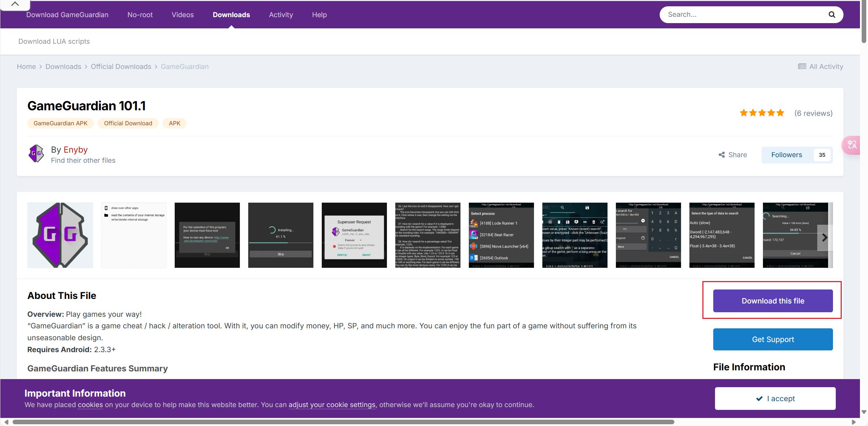Screen dimensions: 868x426
Task: Collapse the top panel chevron-up tab
Action: click(x=15, y=4)
